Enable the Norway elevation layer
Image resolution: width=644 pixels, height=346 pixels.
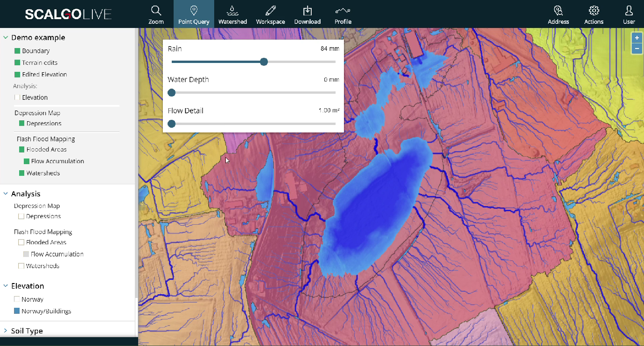pos(17,299)
